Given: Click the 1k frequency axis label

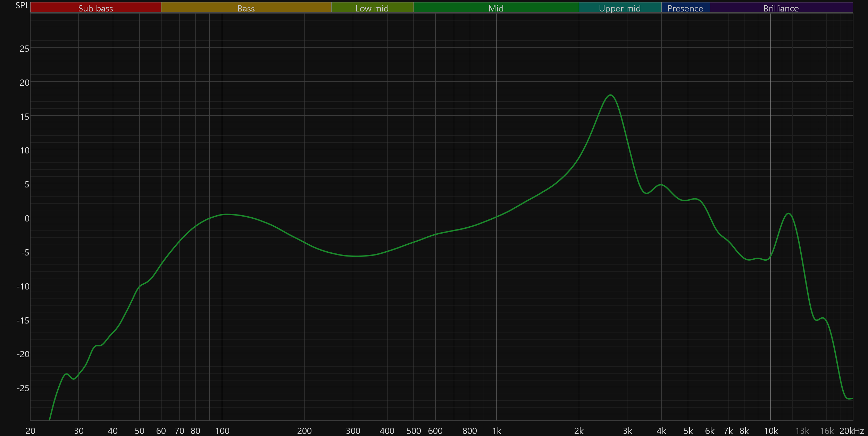Looking at the screenshot, I should point(496,431).
